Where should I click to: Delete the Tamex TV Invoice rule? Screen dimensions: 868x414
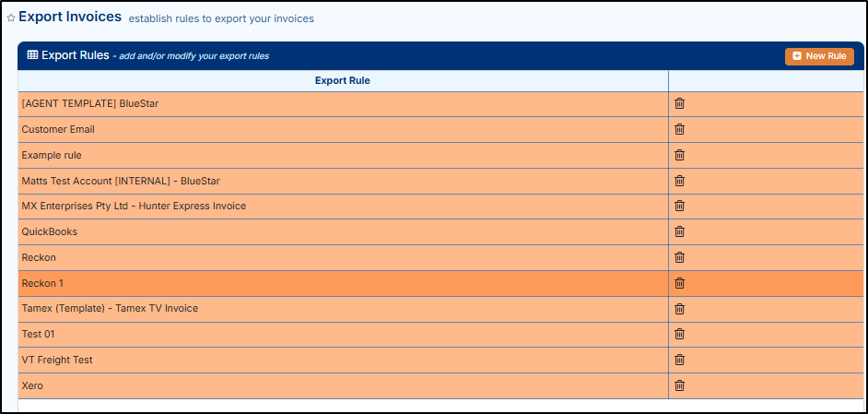point(679,309)
